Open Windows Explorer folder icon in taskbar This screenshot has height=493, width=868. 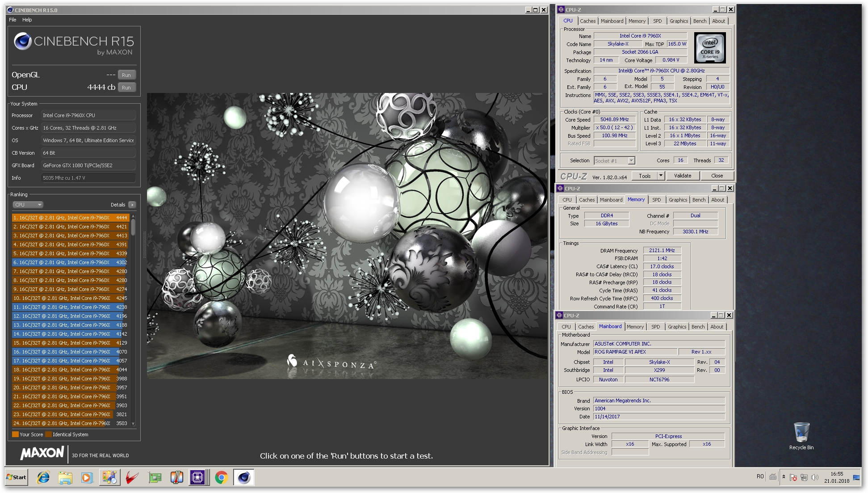(x=65, y=477)
